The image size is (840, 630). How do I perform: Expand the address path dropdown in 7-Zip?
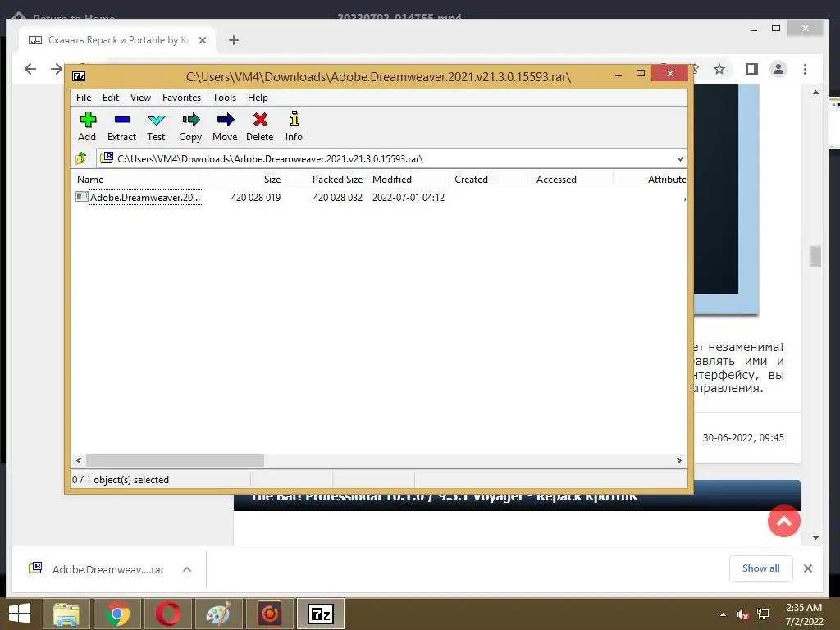680,158
